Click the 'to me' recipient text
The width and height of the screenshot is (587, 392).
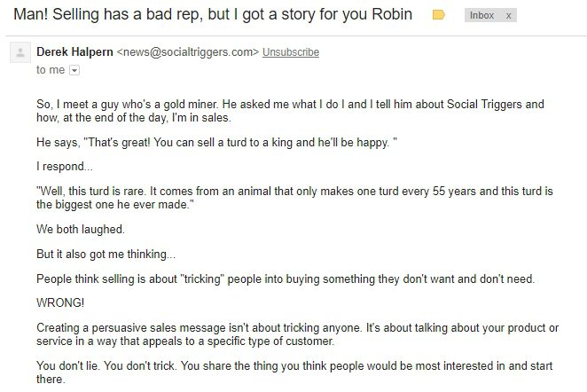coord(51,70)
